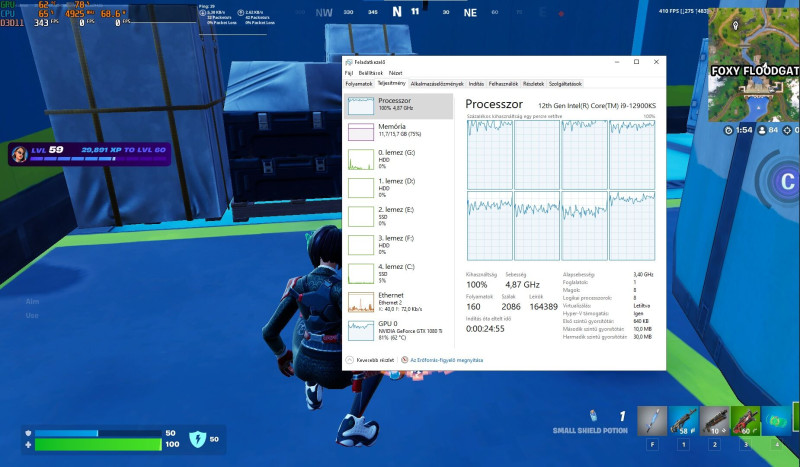Select the 3. lemez (F:) entry
Image resolution: width=800 pixels, height=467 pixels.
(398, 245)
